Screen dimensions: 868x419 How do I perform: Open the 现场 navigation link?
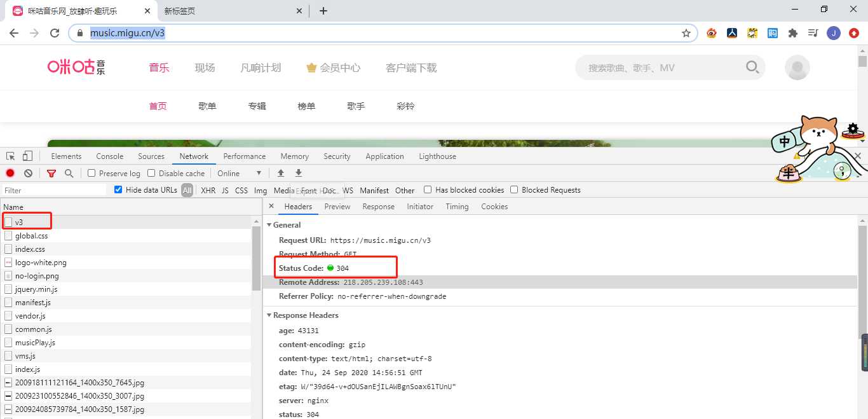click(x=205, y=67)
